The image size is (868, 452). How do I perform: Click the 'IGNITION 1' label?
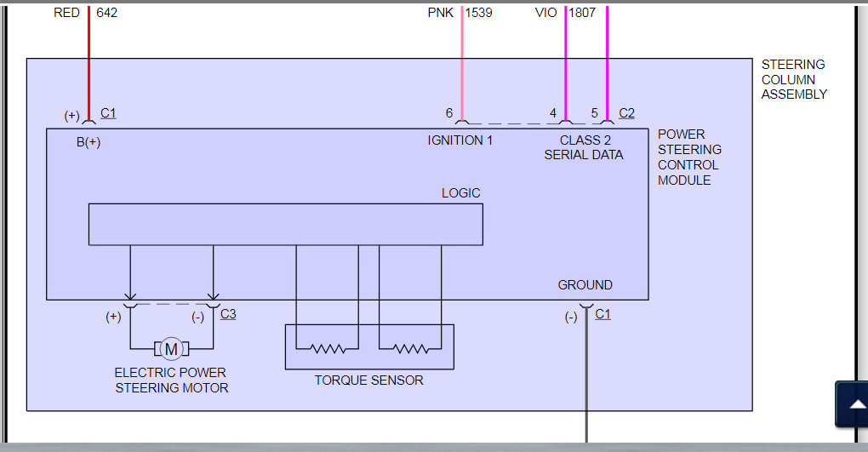460,140
